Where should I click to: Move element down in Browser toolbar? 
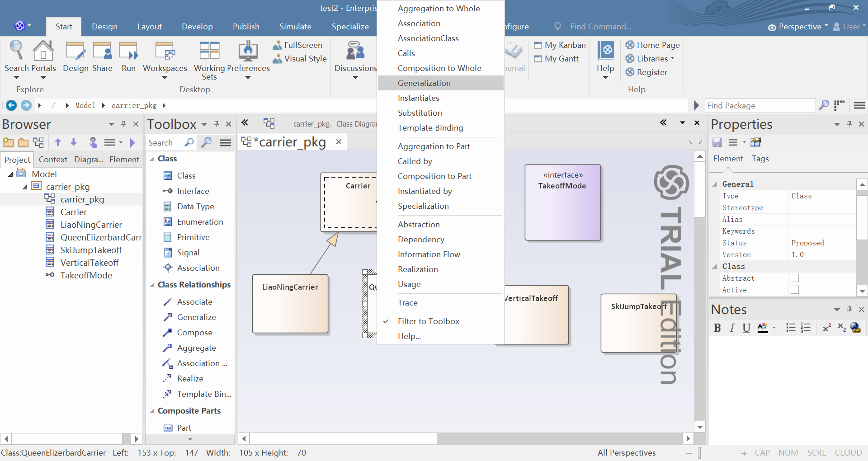point(74,142)
